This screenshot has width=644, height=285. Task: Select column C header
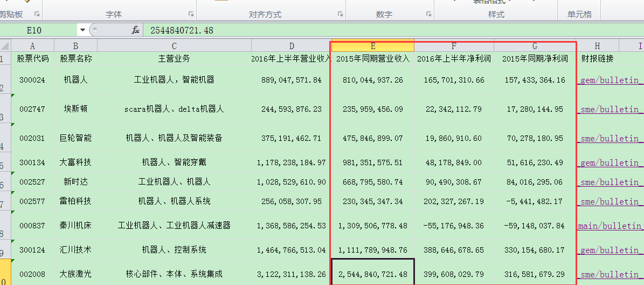pyautogui.click(x=174, y=46)
